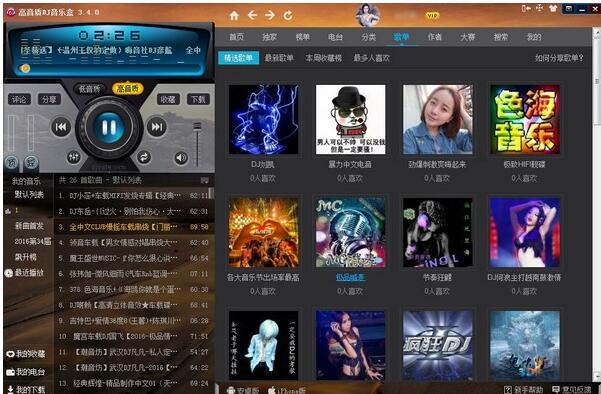Click the highlighted blue playlist title link under MC cover
Viewport: 601px width, 394px height.
(x=350, y=277)
